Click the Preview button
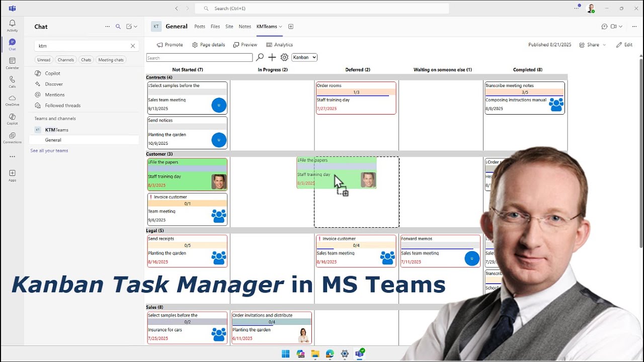 pyautogui.click(x=245, y=45)
